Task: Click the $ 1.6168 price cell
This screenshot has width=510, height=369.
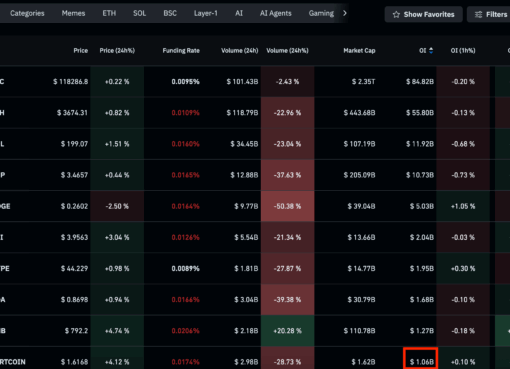Action: 74,362
